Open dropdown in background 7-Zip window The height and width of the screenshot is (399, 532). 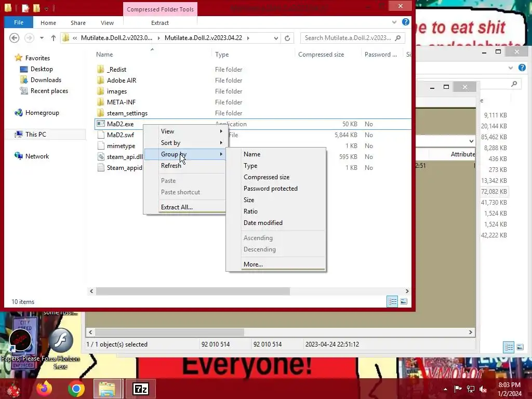tap(472, 141)
